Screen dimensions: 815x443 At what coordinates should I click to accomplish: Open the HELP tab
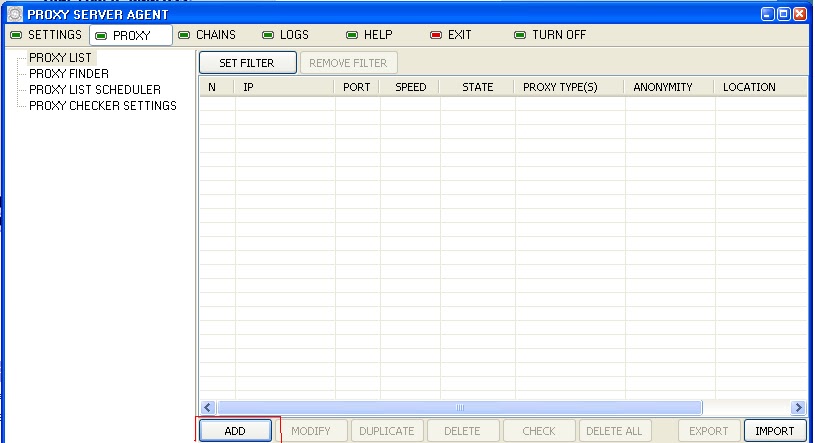[369, 35]
